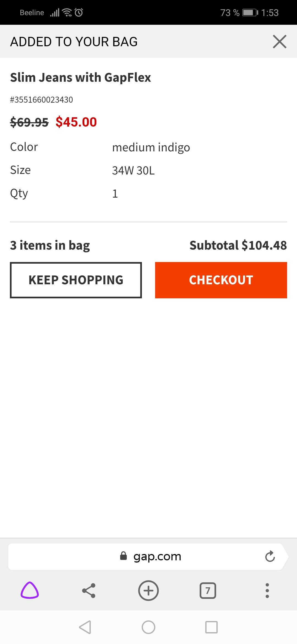Tap the alarm icon in status bar
The width and height of the screenshot is (297, 644).
point(79,12)
